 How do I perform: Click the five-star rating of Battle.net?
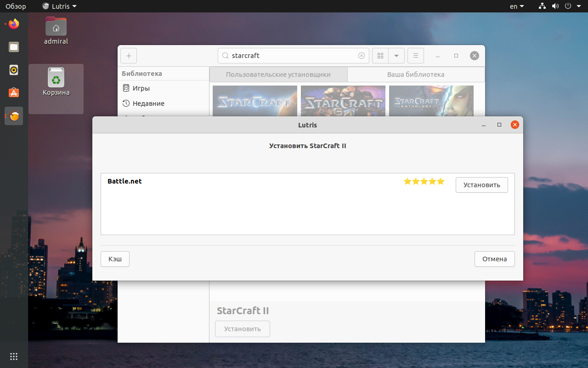point(424,181)
